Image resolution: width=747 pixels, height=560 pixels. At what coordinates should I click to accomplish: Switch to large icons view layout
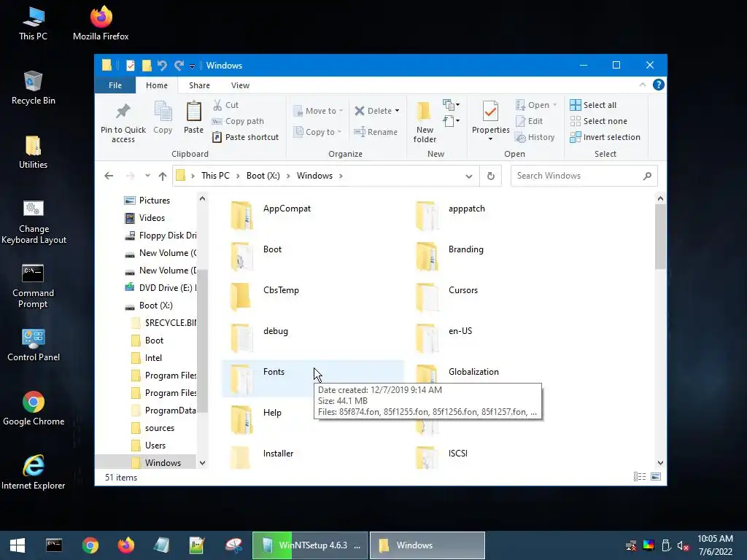click(x=656, y=477)
